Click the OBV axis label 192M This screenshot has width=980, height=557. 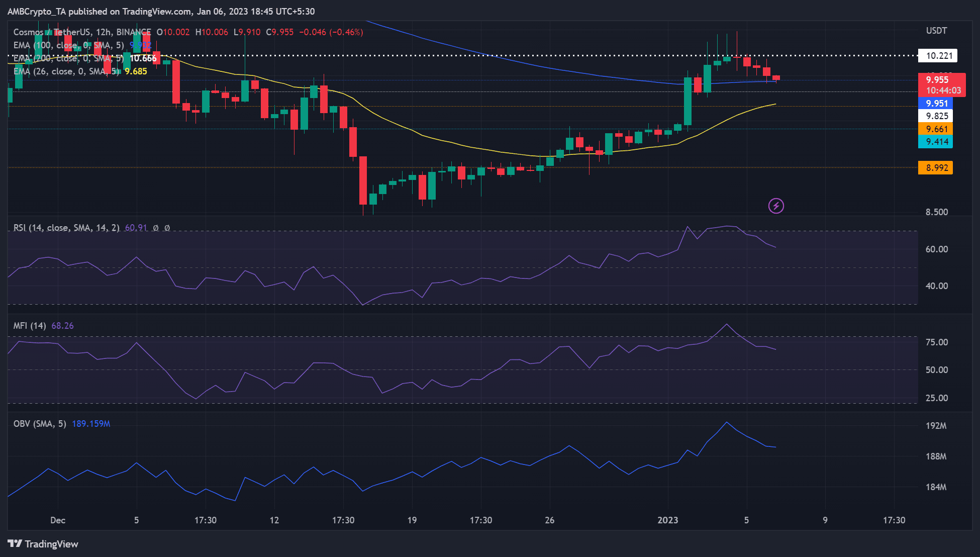click(x=936, y=426)
